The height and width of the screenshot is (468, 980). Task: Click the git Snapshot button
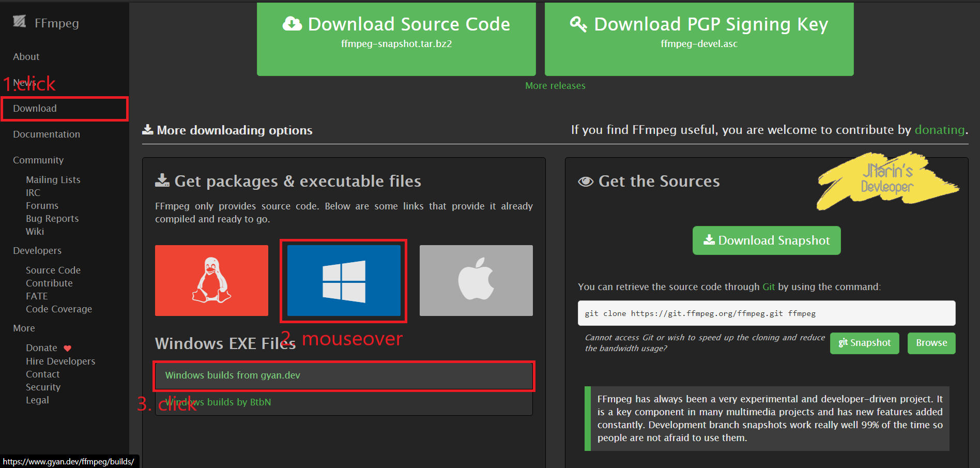(x=865, y=343)
